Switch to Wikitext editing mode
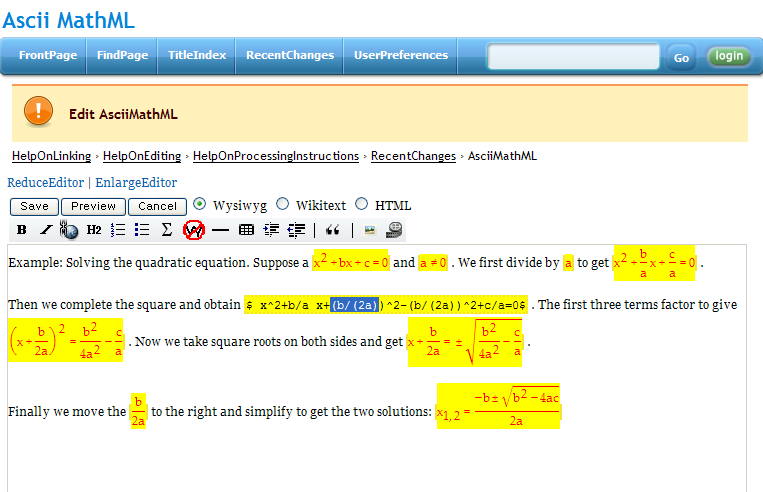Image resolution: width=763 pixels, height=492 pixels. [282, 204]
